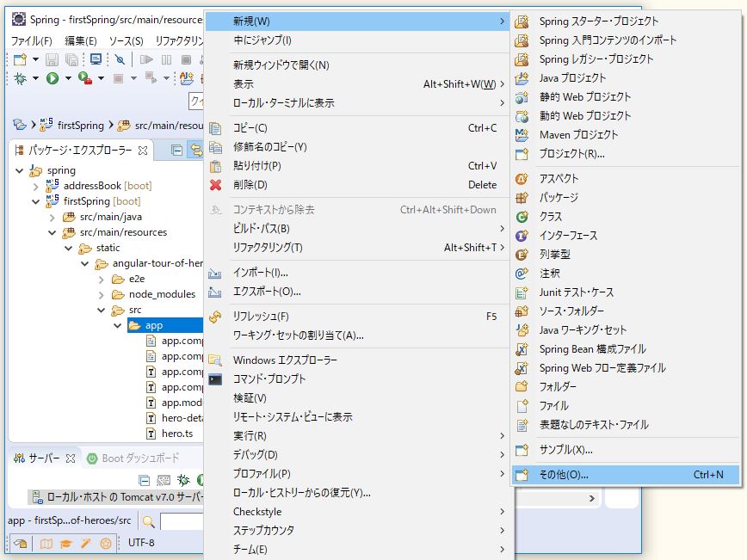
Task: Open dropdown arrow next to Run button
Action: click(68, 78)
